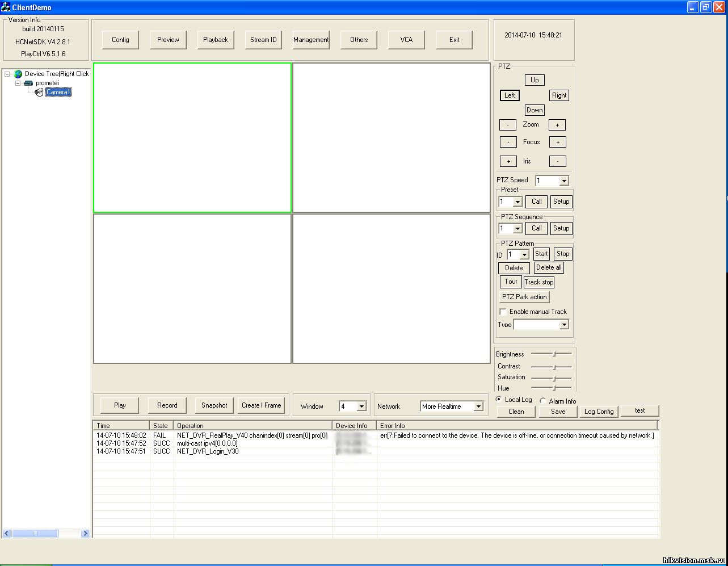The height and width of the screenshot is (566, 728).
Task: Click the Delete all button
Action: 549,267
